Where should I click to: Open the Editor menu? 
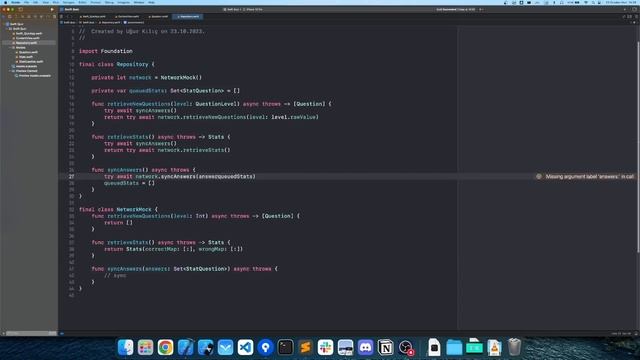tap(82, 2)
